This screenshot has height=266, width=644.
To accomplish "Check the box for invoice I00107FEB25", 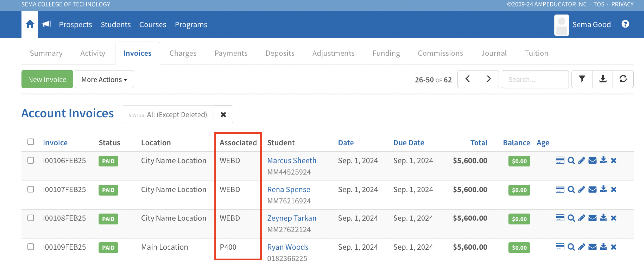I will (x=30, y=189).
